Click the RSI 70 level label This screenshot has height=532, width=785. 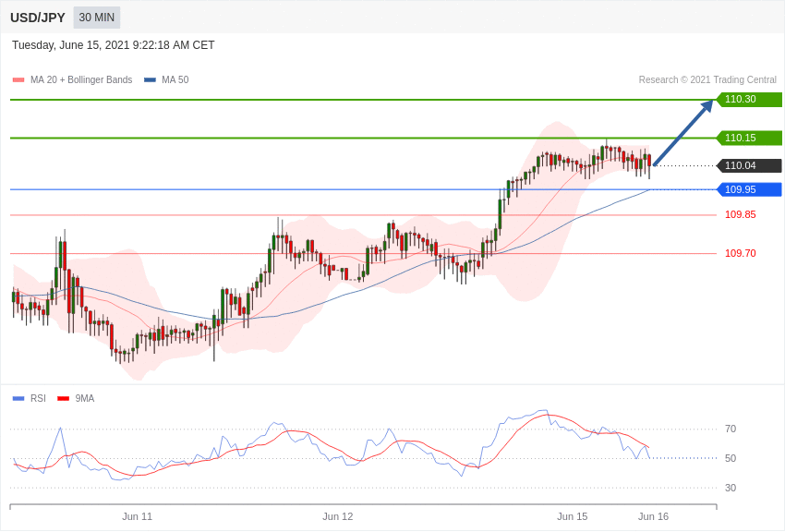(731, 429)
